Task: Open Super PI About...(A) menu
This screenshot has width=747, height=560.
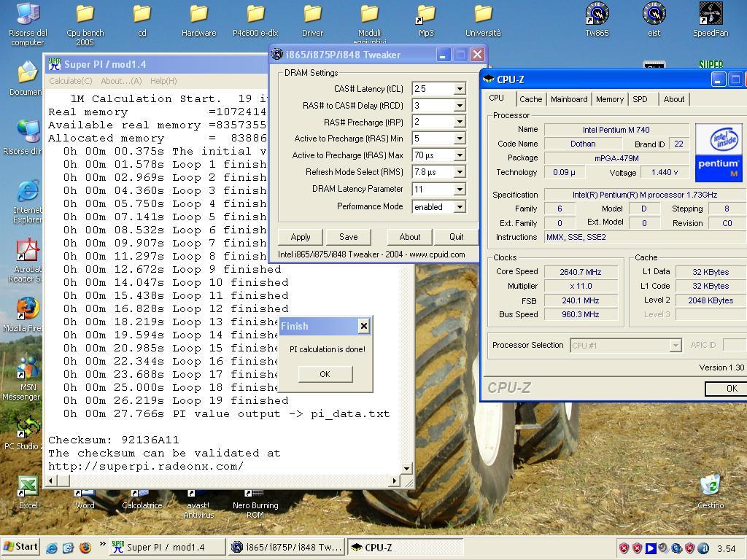Action: point(121,81)
